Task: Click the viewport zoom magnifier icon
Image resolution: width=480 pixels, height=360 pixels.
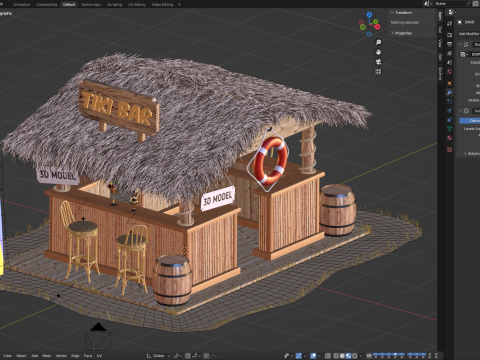Action: [378, 42]
